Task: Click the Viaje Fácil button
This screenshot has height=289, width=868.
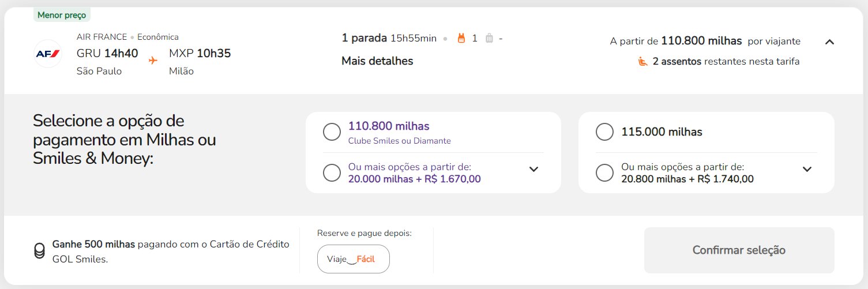Action: [354, 259]
